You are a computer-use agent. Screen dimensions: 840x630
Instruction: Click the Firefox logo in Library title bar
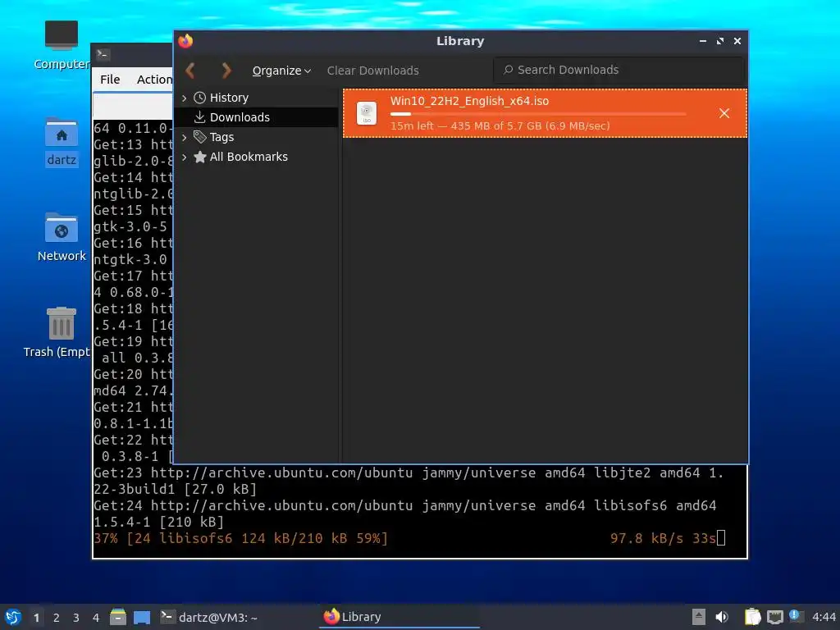(x=185, y=41)
